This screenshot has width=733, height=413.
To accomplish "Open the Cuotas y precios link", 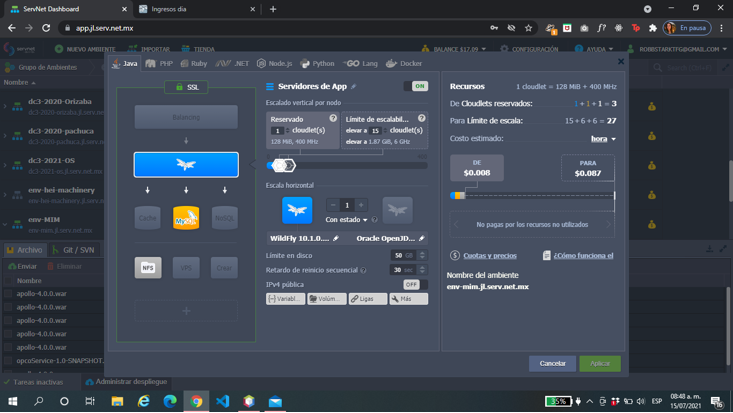I will pyautogui.click(x=490, y=256).
